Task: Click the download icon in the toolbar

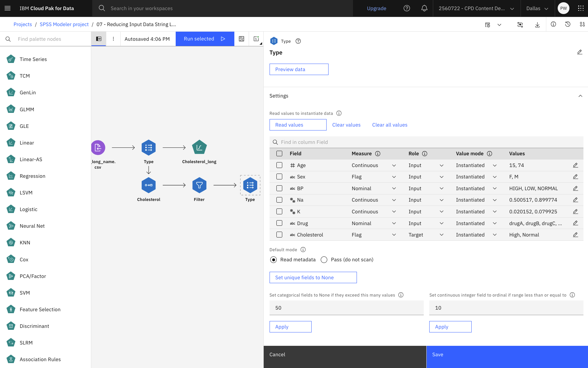Action: (x=537, y=24)
